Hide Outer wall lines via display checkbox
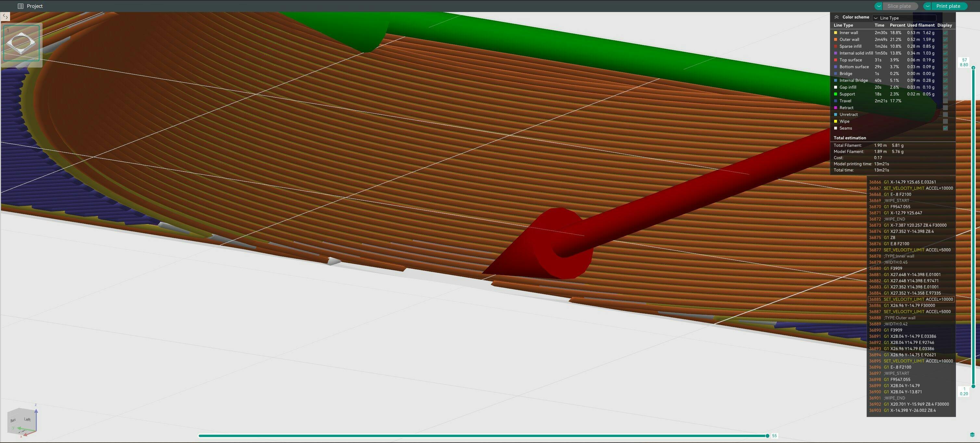 (x=945, y=40)
